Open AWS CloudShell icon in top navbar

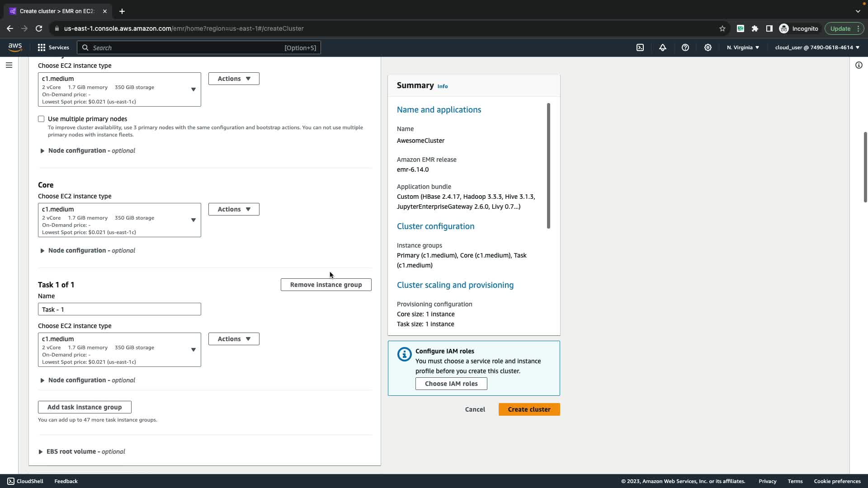coord(640,47)
